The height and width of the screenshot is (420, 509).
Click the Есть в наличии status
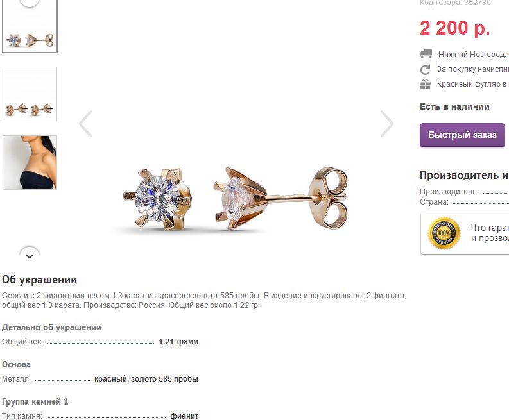tap(454, 106)
